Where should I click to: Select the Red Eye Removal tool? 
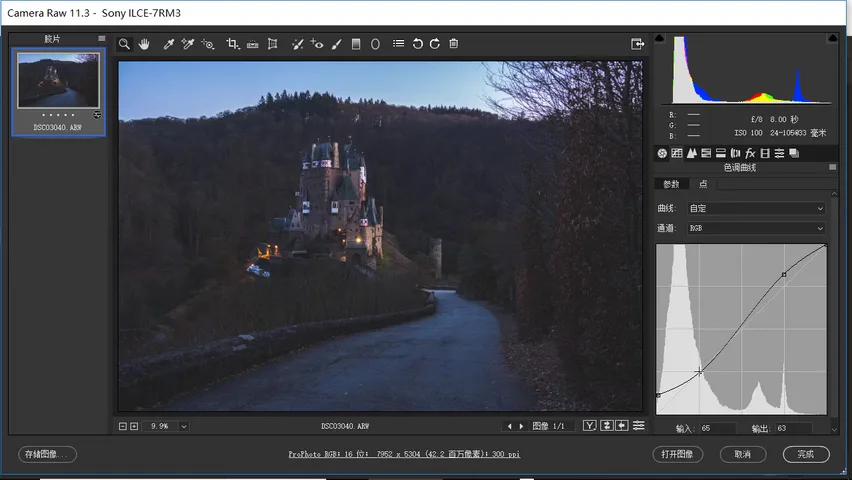coord(317,44)
